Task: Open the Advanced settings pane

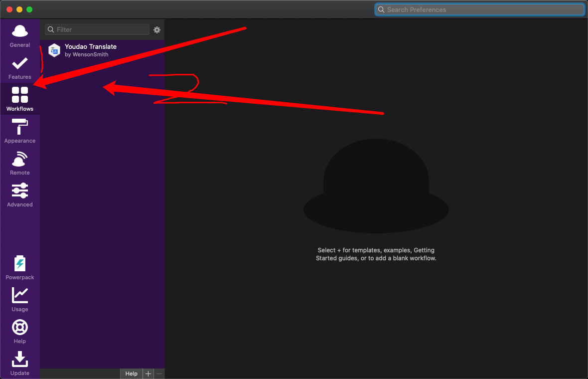Action: pyautogui.click(x=20, y=195)
